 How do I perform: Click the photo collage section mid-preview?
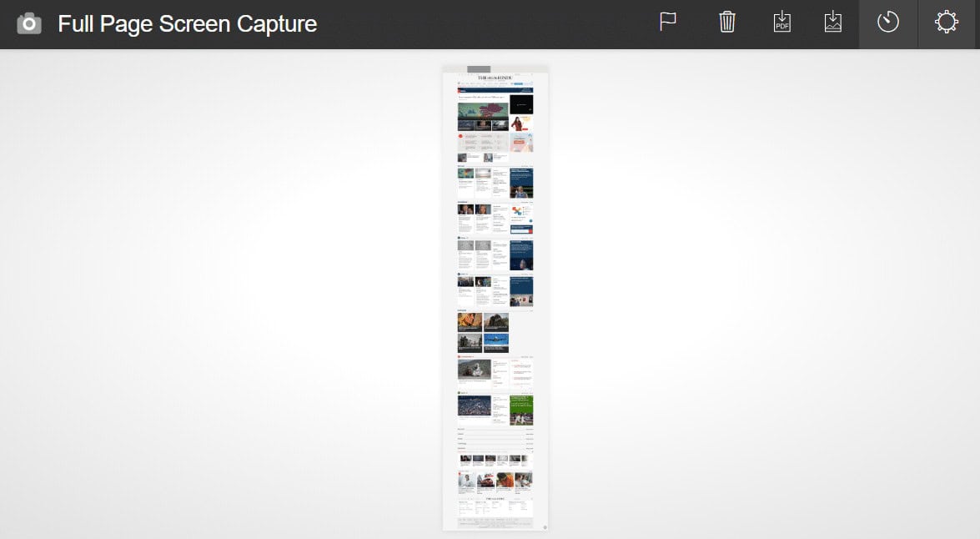coord(484,332)
